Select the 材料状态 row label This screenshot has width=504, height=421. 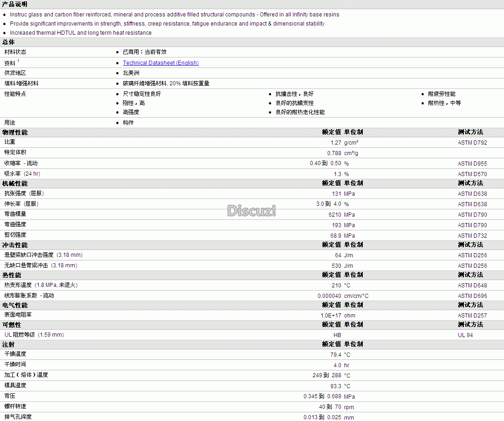pos(15,52)
